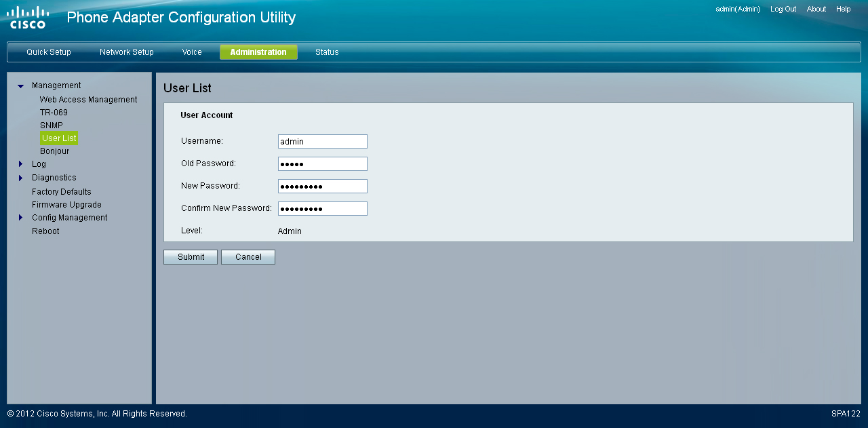This screenshot has width=868, height=428.
Task: Open the Status tab
Action: tap(327, 52)
